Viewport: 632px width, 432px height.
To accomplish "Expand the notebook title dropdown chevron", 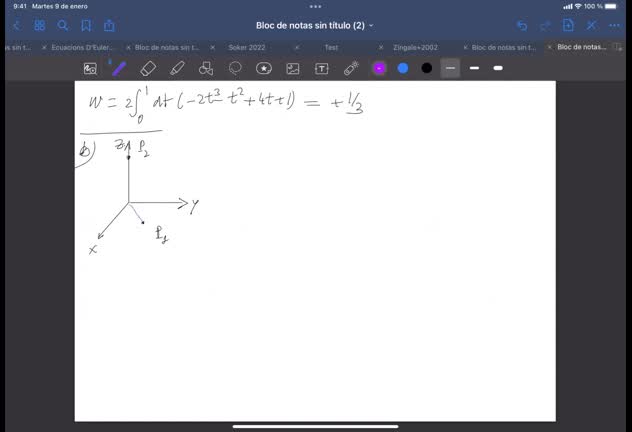I will point(371,26).
